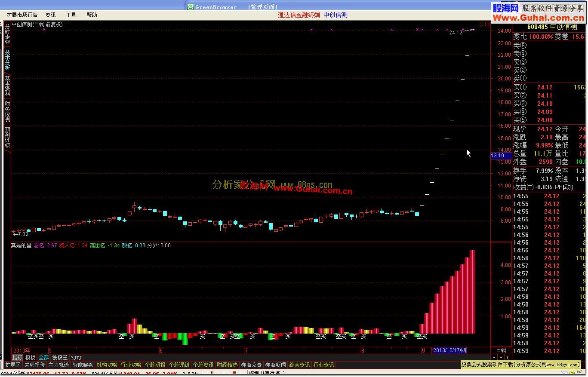588x377 pixels.
Task: Open the 综合资讯 bottom tab
Action: (299, 365)
